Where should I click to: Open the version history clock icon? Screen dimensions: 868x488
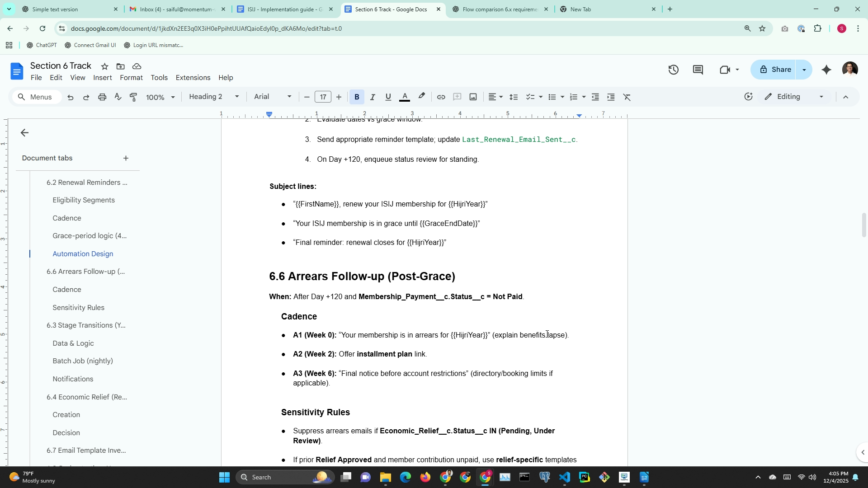[673, 70]
